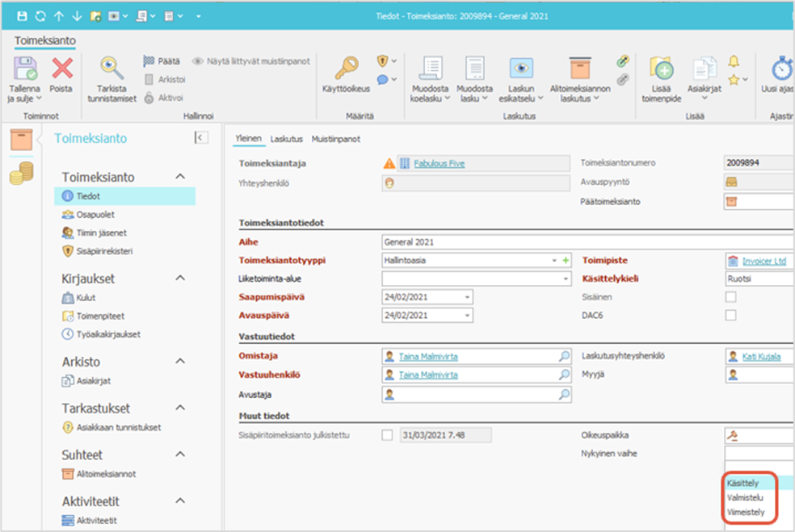Click the Poista delete icon
Screen dimensions: 795x532
tap(61, 69)
